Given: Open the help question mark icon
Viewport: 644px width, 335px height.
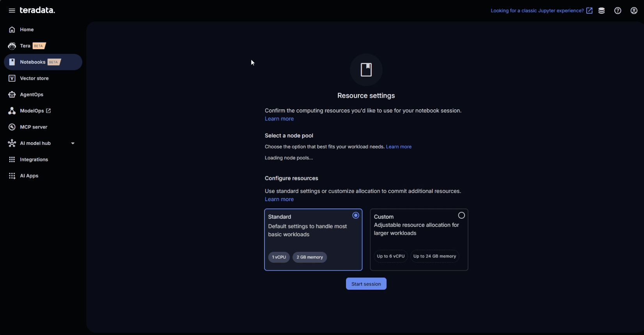Looking at the screenshot, I should (618, 11).
